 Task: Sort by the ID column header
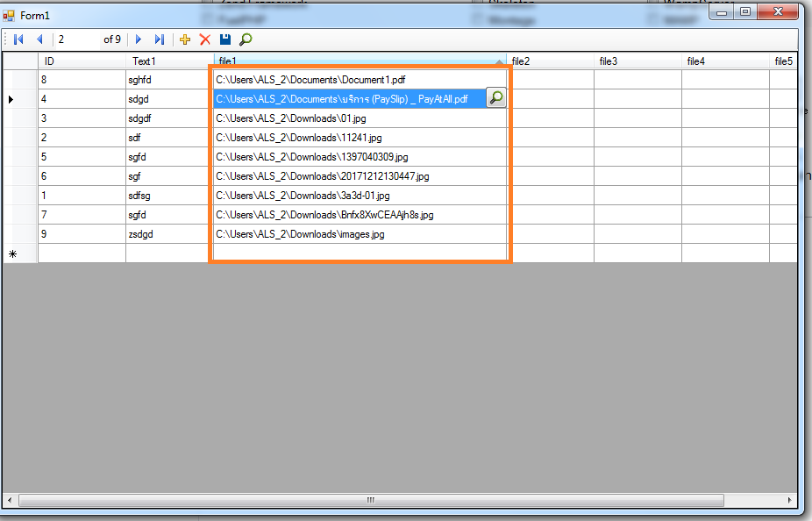pyautogui.click(x=82, y=61)
